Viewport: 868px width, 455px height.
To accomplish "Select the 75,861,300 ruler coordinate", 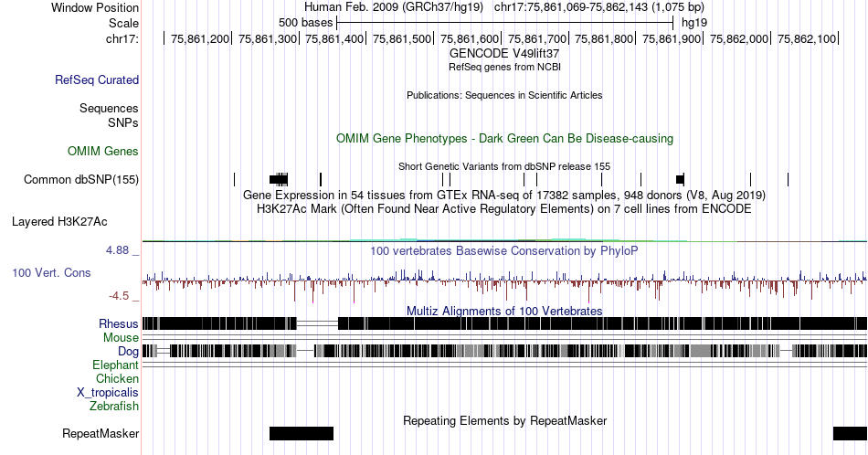I will coord(268,38).
